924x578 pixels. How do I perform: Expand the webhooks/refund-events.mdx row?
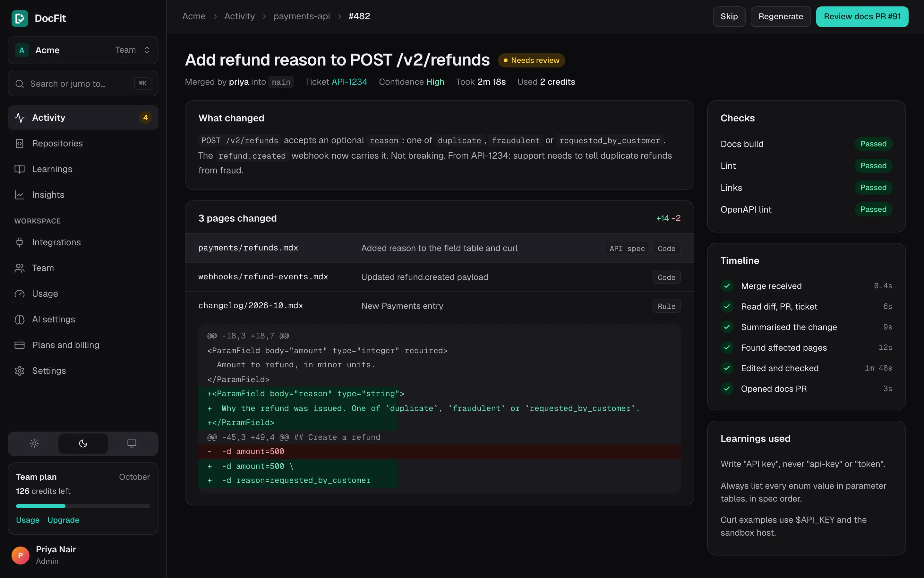[x=439, y=277]
